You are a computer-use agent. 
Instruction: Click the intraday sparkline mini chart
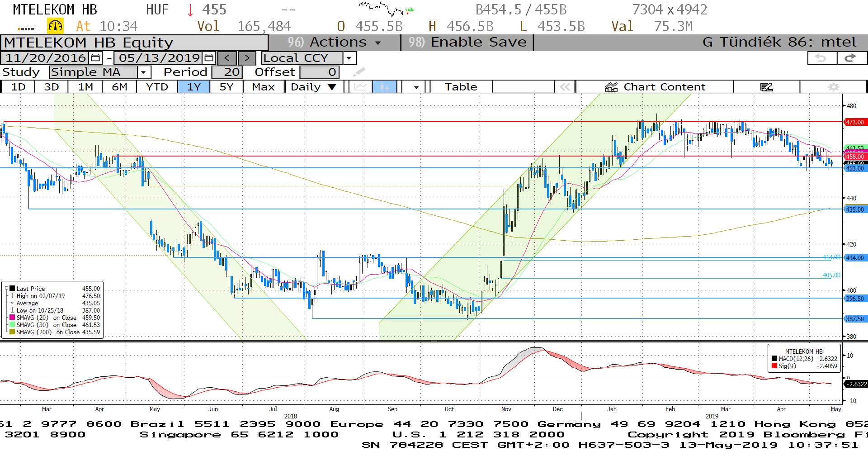tap(387, 8)
